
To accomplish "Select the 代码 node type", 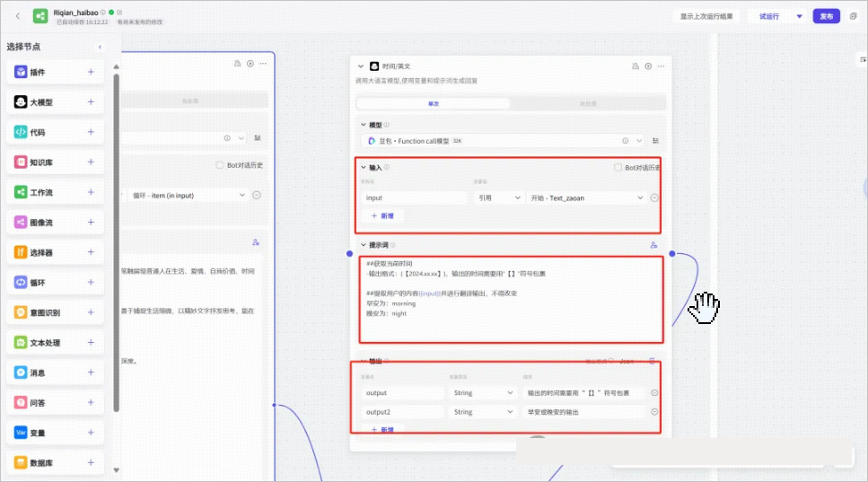I will click(55, 132).
